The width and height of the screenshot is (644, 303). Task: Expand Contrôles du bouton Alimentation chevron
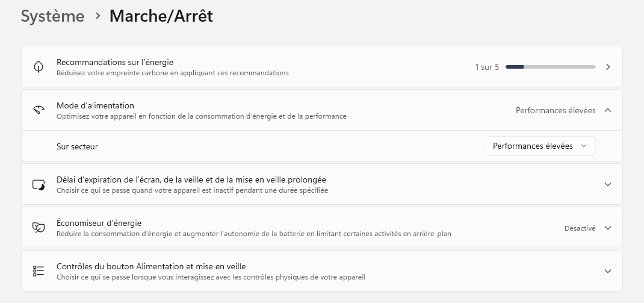[x=608, y=271]
